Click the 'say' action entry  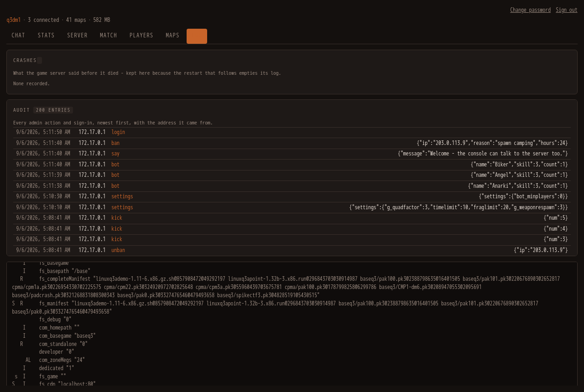[x=115, y=154]
